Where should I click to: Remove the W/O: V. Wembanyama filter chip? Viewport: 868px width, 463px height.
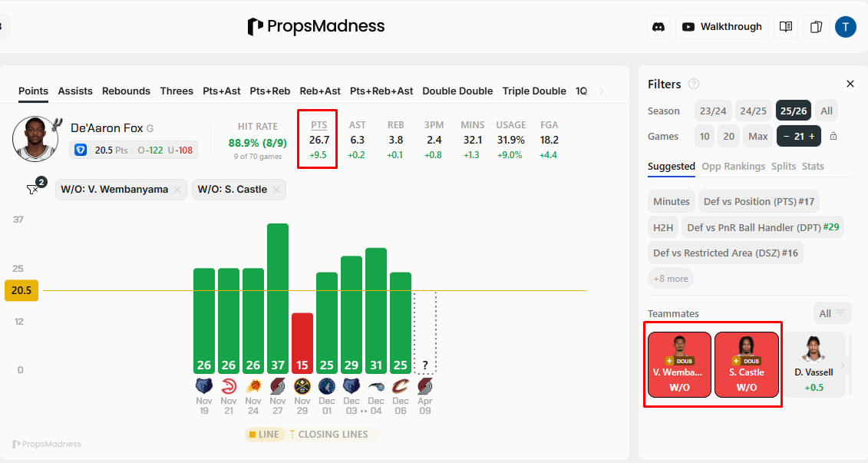point(177,190)
